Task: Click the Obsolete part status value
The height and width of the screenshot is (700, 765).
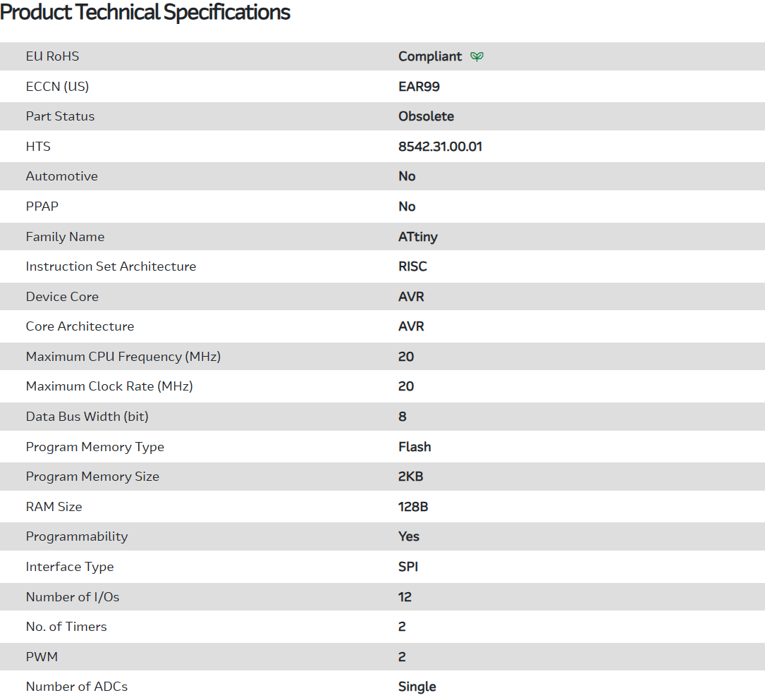Action: 426,116
